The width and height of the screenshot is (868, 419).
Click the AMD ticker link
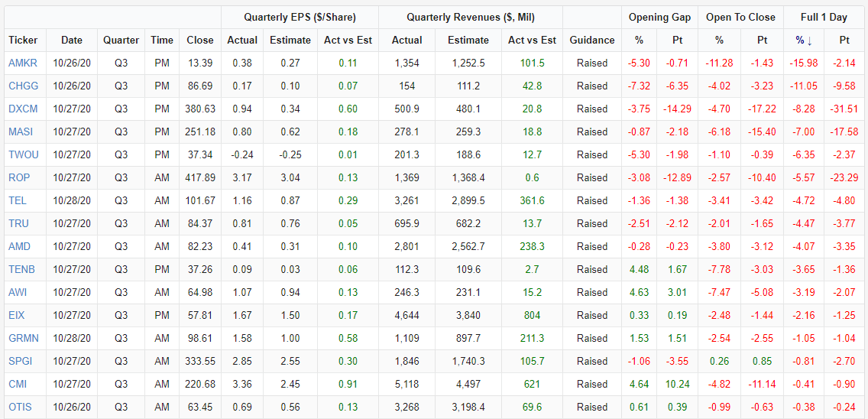[20, 246]
